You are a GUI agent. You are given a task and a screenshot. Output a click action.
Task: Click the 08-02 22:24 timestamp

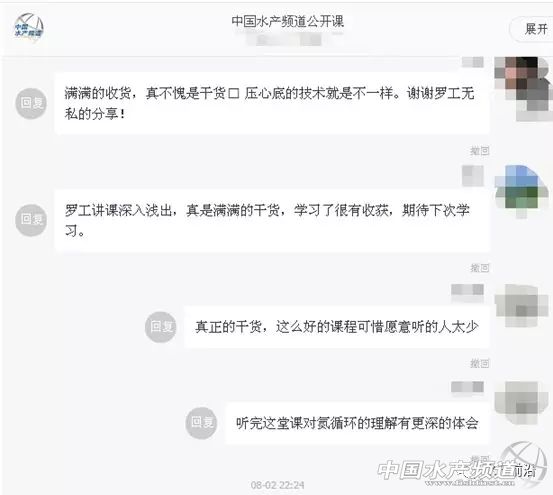278,485
